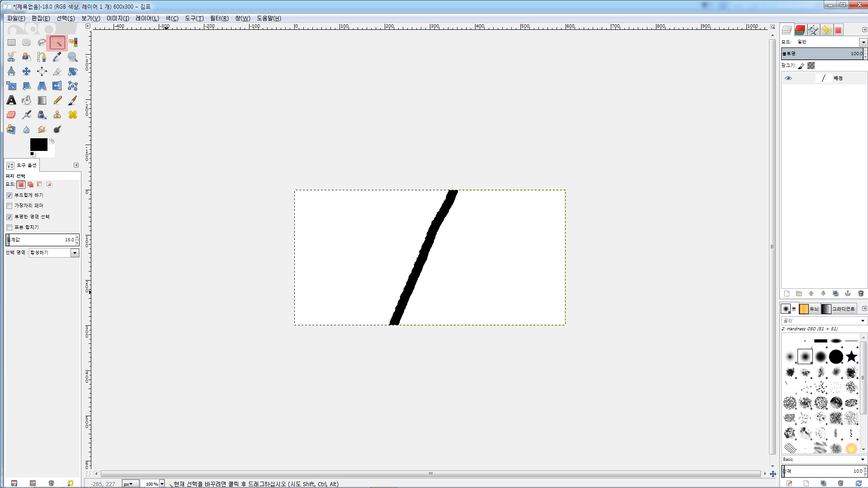
Task: Select the Zoom magnifier tool
Action: tap(73, 57)
